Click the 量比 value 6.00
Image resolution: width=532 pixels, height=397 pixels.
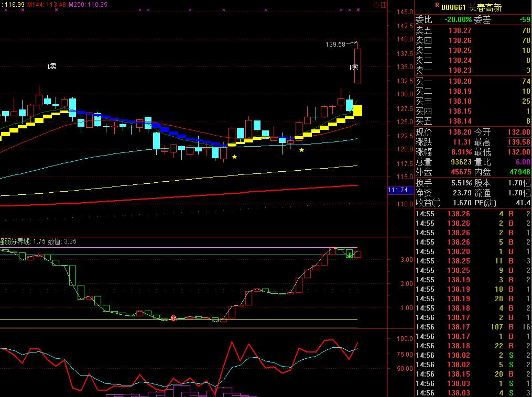coord(523,162)
